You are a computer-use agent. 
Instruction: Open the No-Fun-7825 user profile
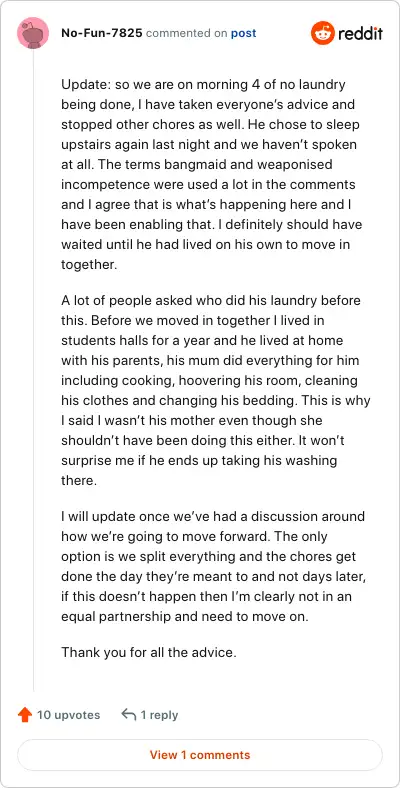click(x=102, y=33)
